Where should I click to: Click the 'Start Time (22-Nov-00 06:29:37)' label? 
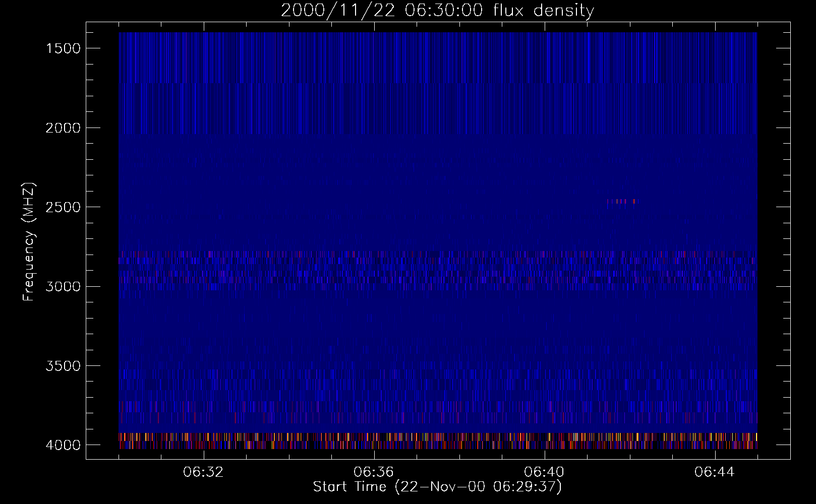point(437,487)
